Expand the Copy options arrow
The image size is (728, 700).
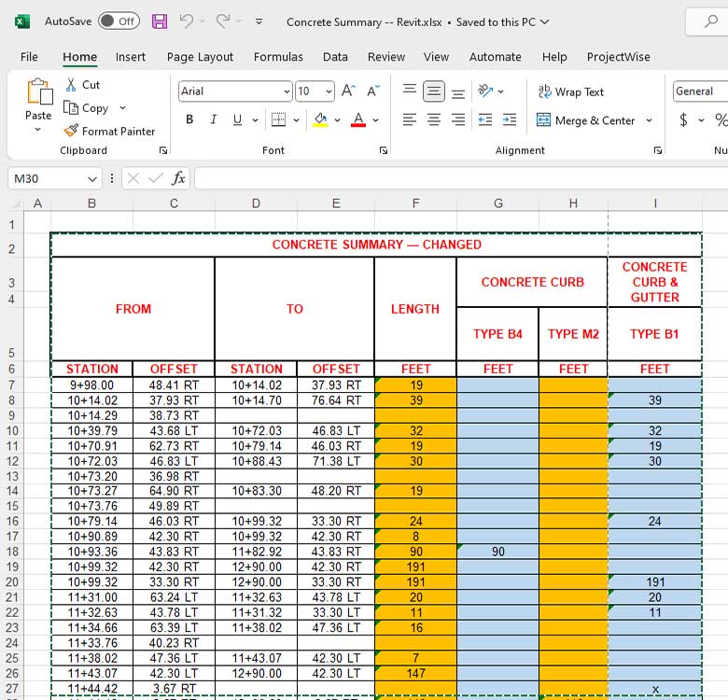[x=122, y=108]
